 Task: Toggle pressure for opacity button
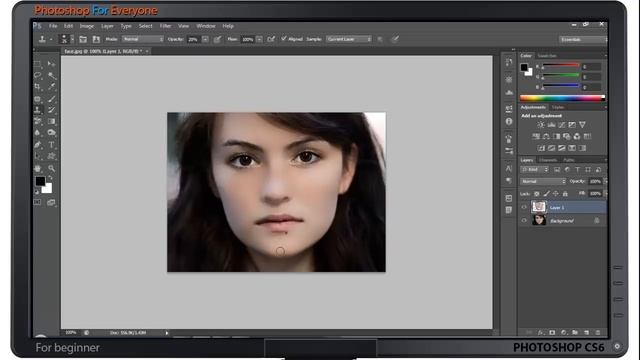tap(218, 39)
